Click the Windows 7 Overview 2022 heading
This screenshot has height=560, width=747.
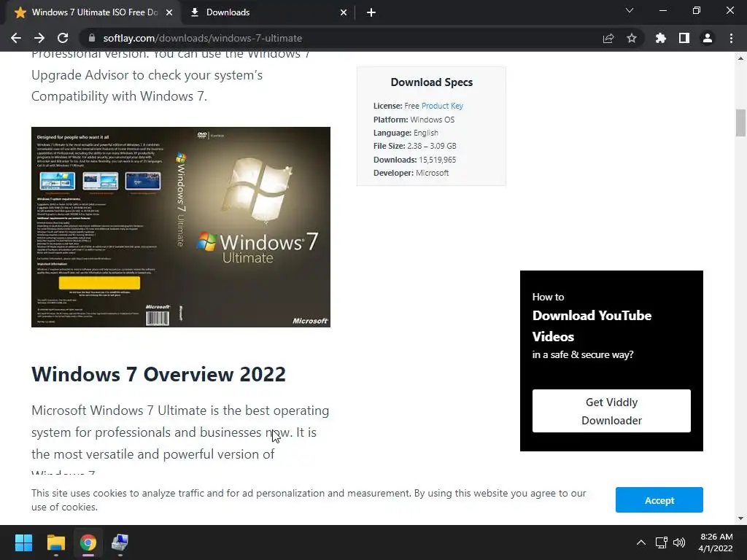(158, 374)
